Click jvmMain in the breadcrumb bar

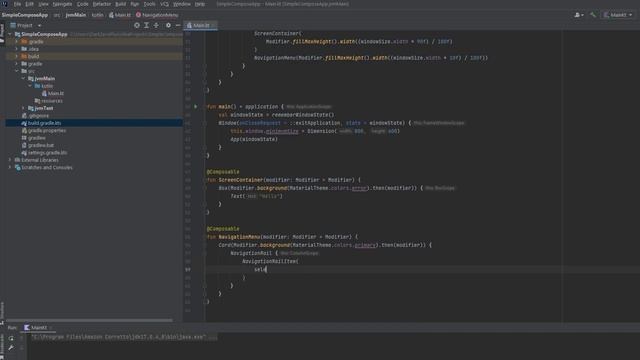click(76, 15)
